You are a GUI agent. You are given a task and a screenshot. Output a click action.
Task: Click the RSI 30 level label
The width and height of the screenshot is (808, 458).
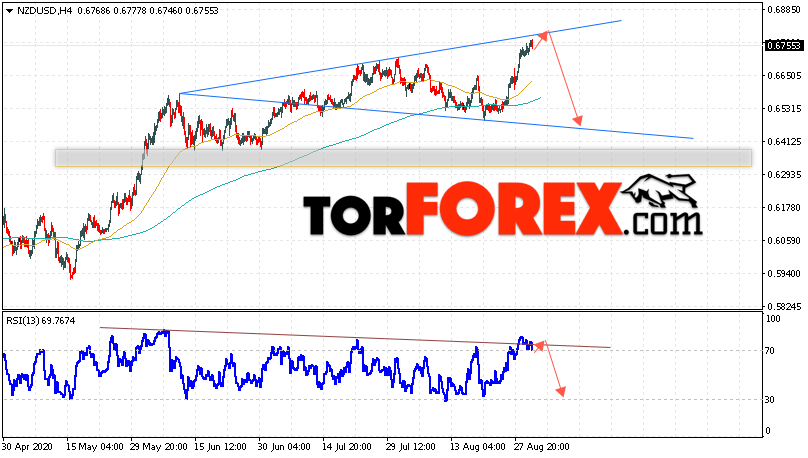(770, 400)
